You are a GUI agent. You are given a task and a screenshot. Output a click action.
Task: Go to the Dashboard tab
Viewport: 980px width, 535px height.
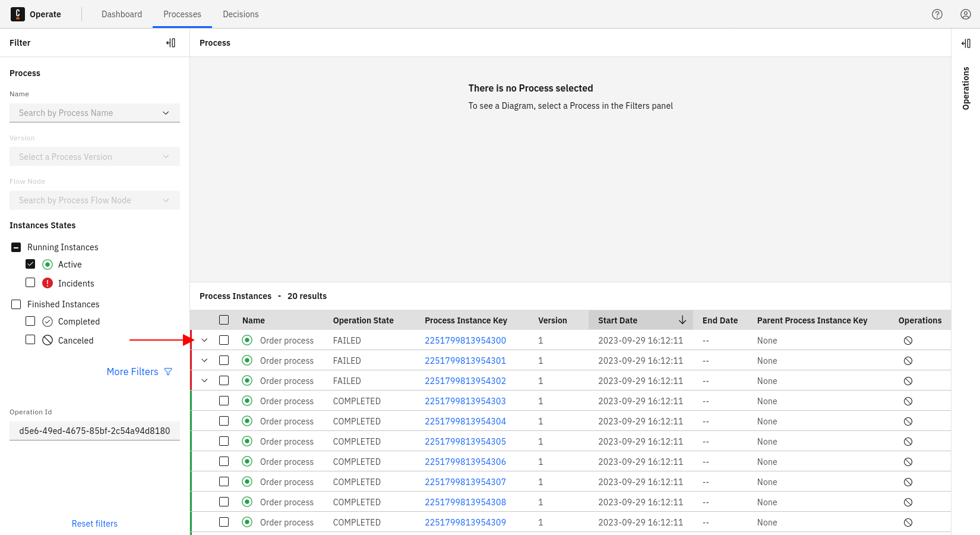122,14
